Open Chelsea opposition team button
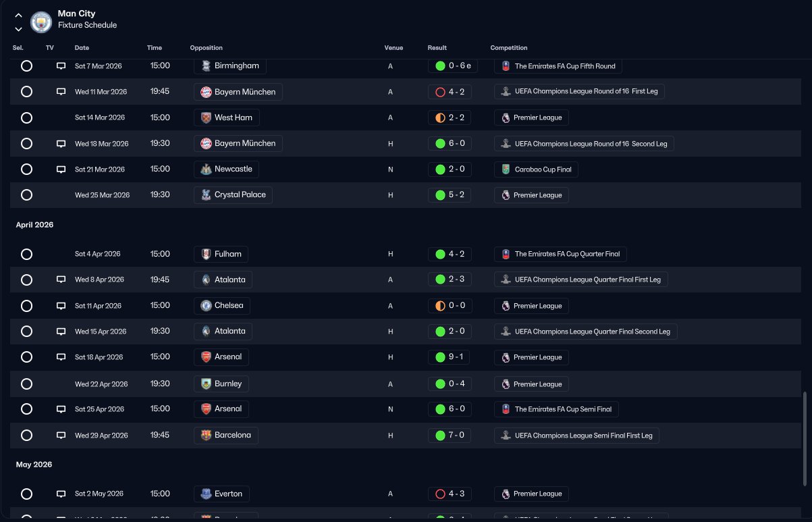The image size is (812, 522). (x=222, y=305)
